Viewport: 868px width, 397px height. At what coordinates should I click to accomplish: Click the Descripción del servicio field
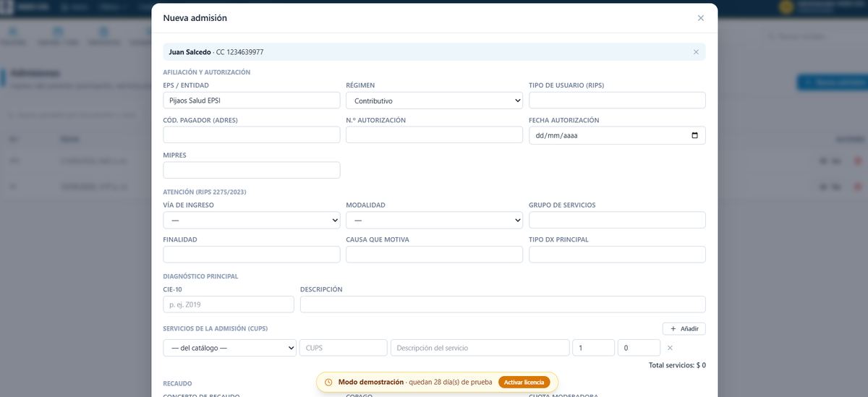480,348
